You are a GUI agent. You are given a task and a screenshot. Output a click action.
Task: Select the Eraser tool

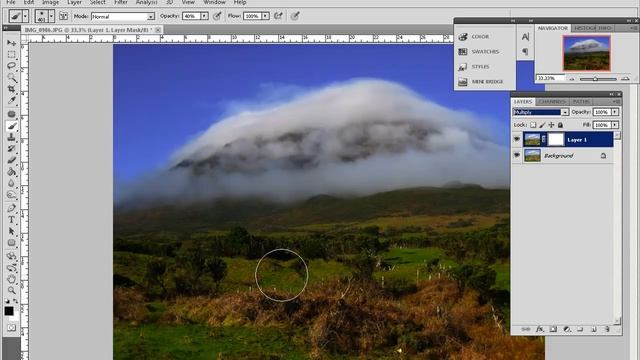11,160
